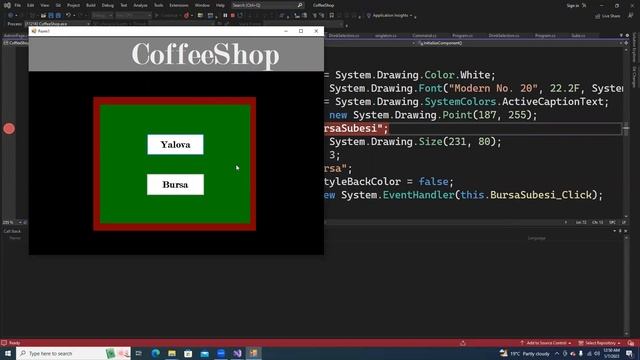Open Mail app from taskbar
The width and height of the screenshot is (640, 360).
pos(204,353)
